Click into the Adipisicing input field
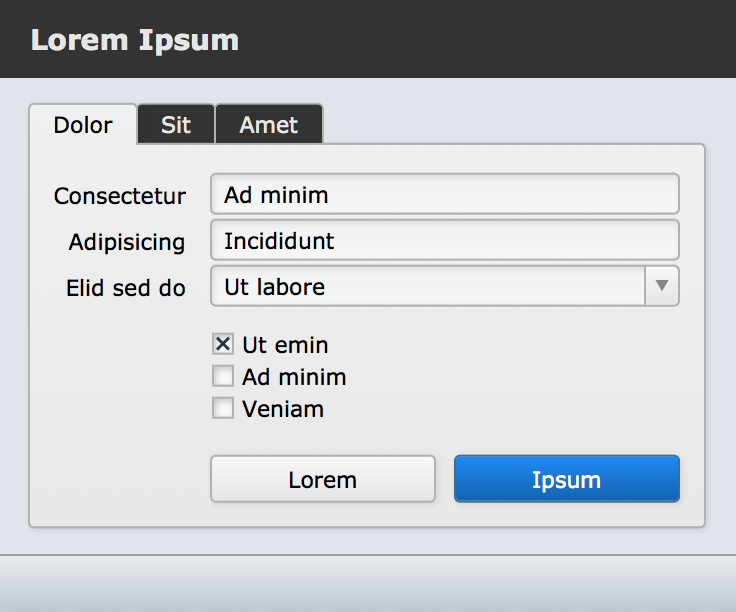The width and height of the screenshot is (736, 612). (x=444, y=241)
